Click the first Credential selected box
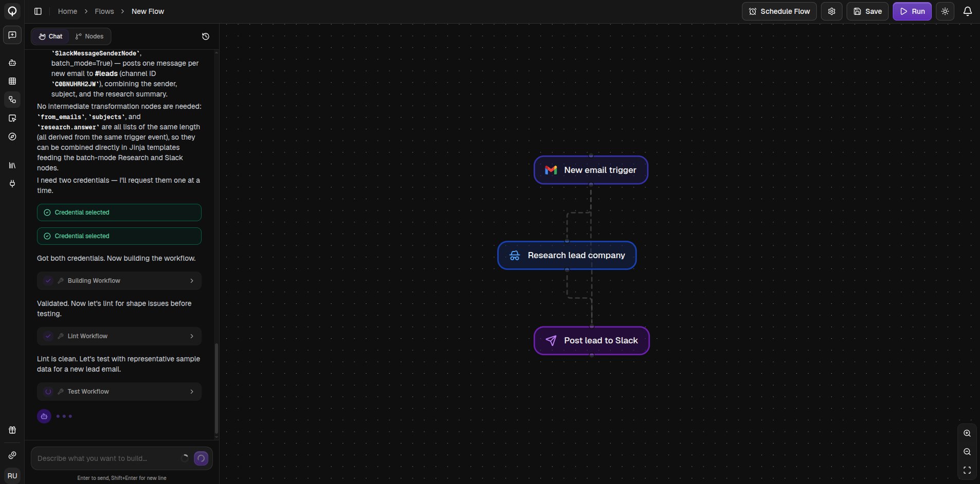980x484 pixels. click(119, 212)
